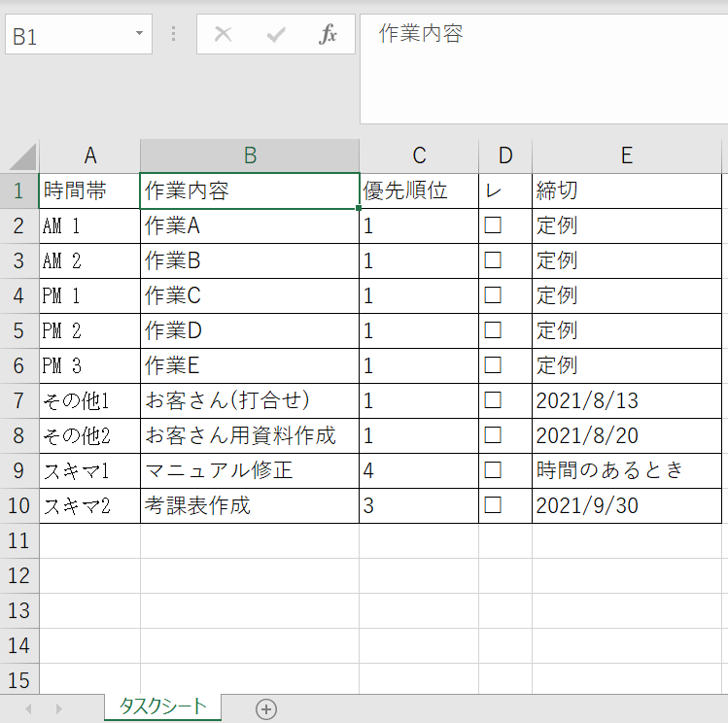Click the formula bar vertical dots handle

(174, 34)
